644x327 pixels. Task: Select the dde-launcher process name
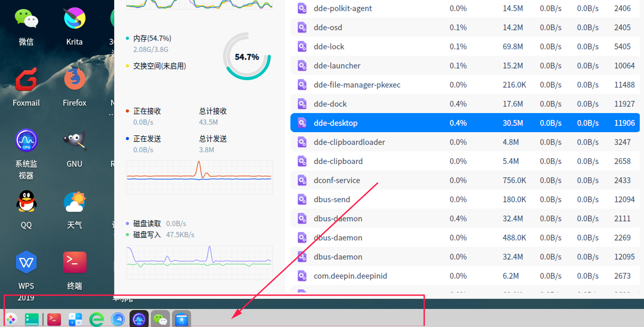pyautogui.click(x=337, y=66)
